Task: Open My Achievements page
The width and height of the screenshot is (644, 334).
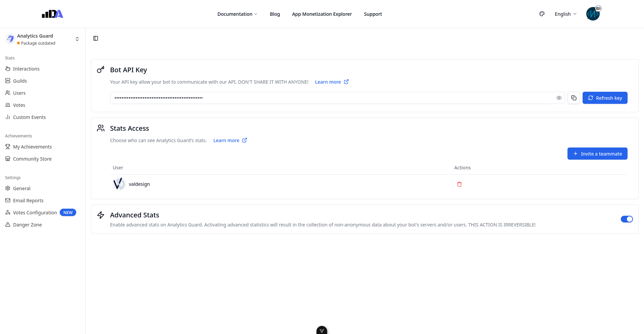Action: point(32,147)
